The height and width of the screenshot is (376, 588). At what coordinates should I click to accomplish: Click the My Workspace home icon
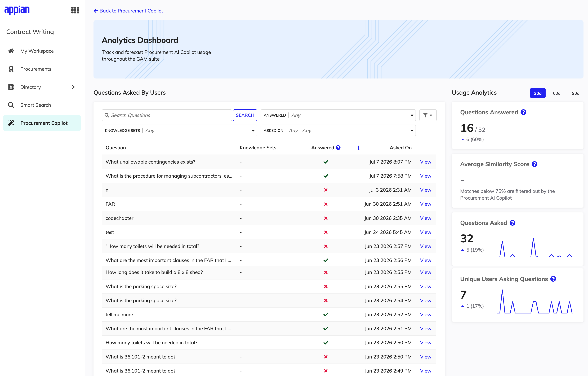[11, 51]
